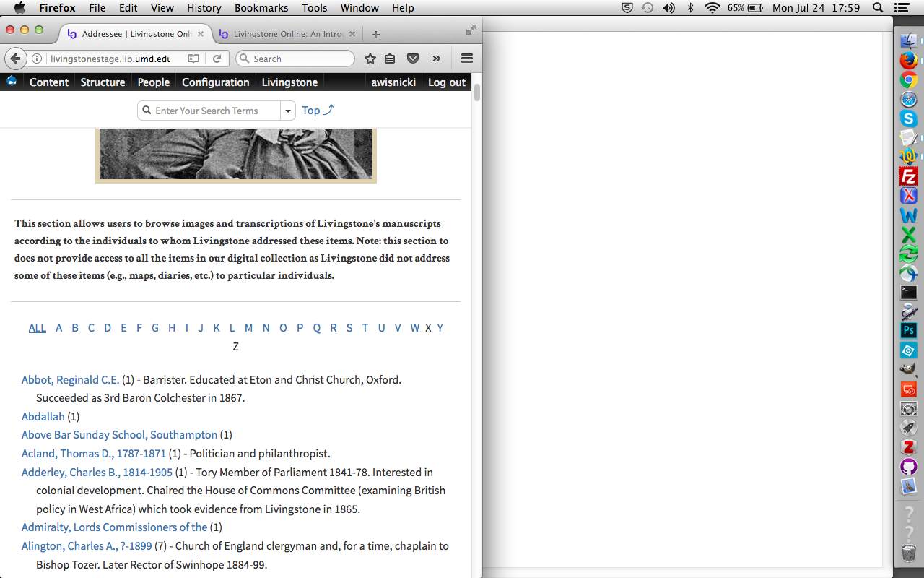Open the Configuration admin menu
This screenshot has height=578, width=924.
216,82
